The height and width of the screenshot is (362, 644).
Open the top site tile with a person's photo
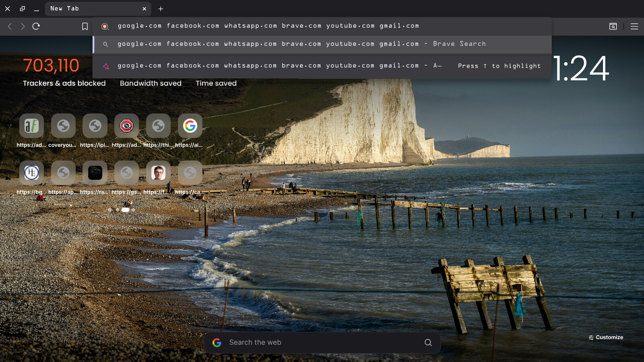[158, 173]
